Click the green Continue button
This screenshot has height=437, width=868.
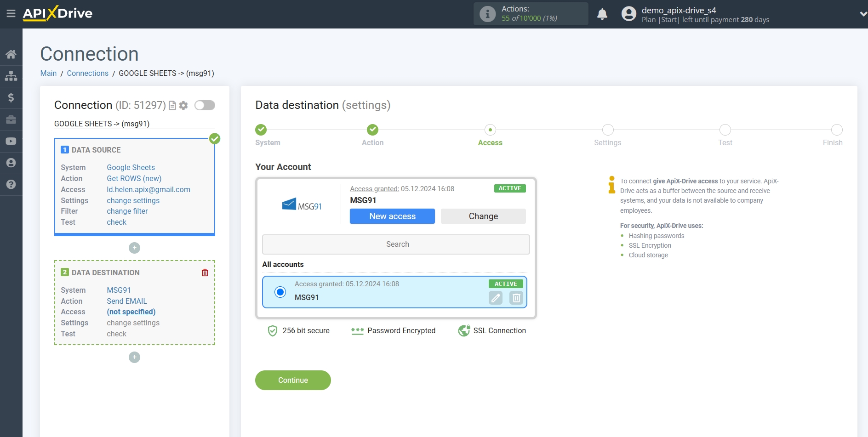[293, 380]
